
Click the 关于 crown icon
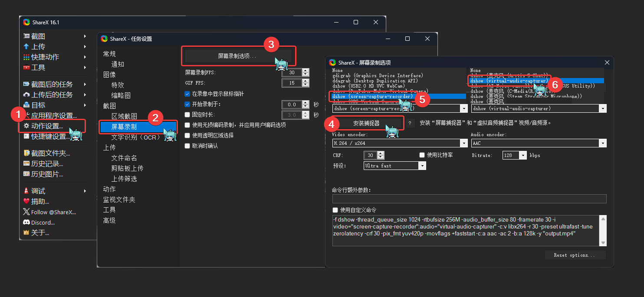pos(26,233)
